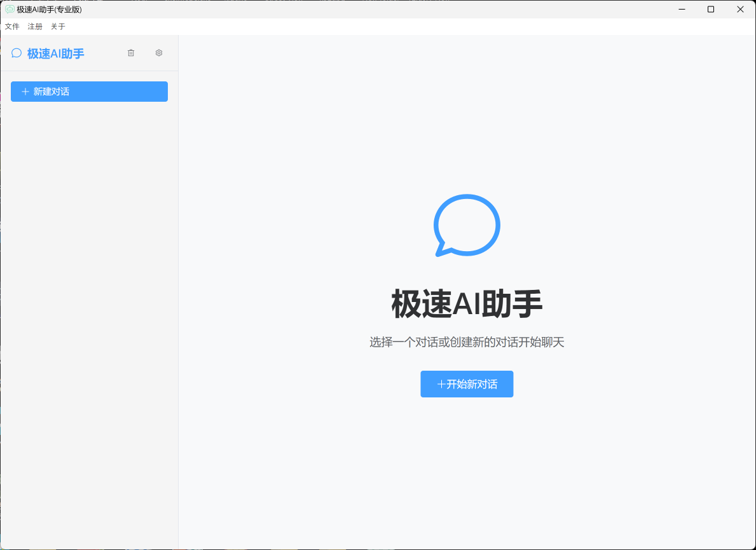The image size is (756, 550).
Task: Click the trash icon to clear conversations
Action: click(131, 53)
